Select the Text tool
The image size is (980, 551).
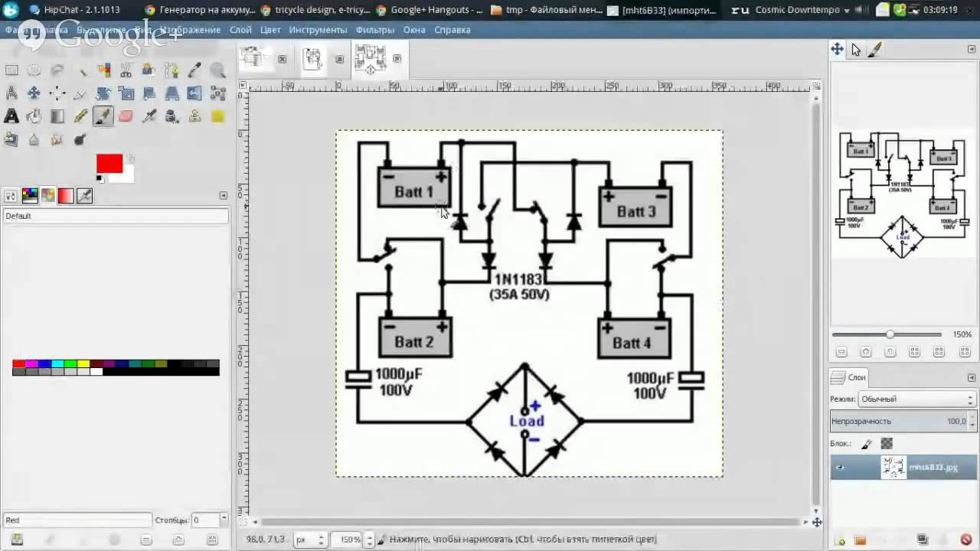[x=11, y=116]
